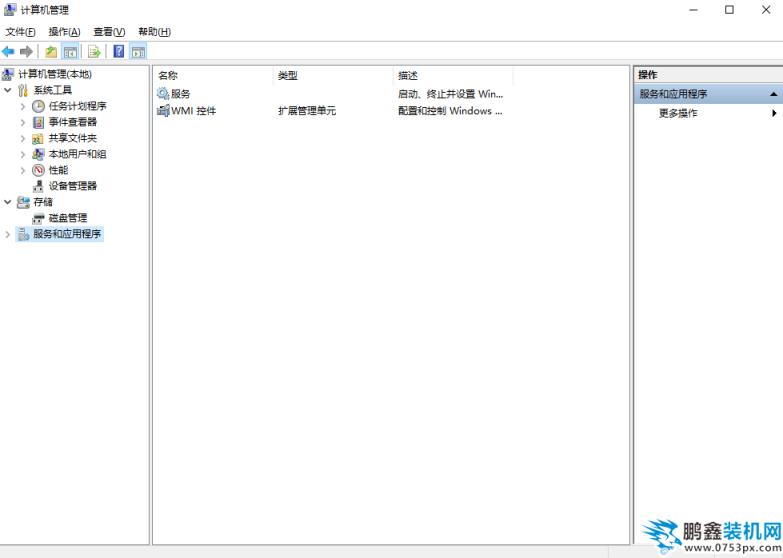Screen dimensions: 783x558
Task: Select 本地用户和组 in the tree
Action: tap(77, 154)
